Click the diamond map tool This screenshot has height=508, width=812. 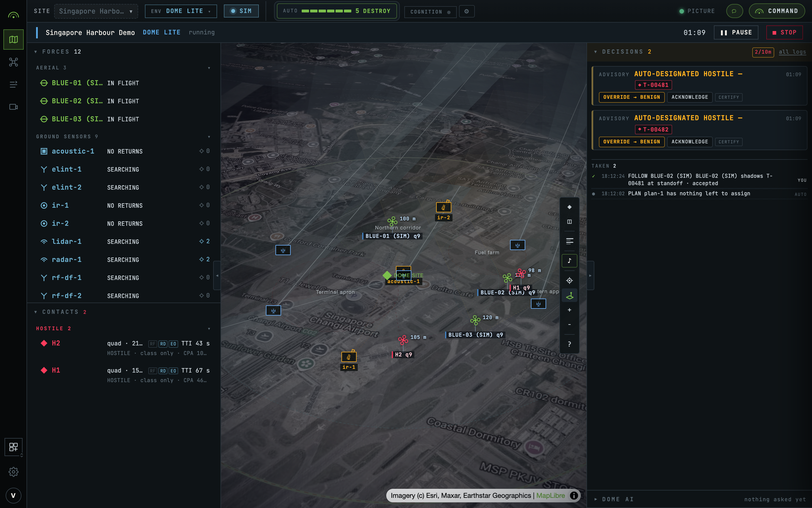(570, 207)
